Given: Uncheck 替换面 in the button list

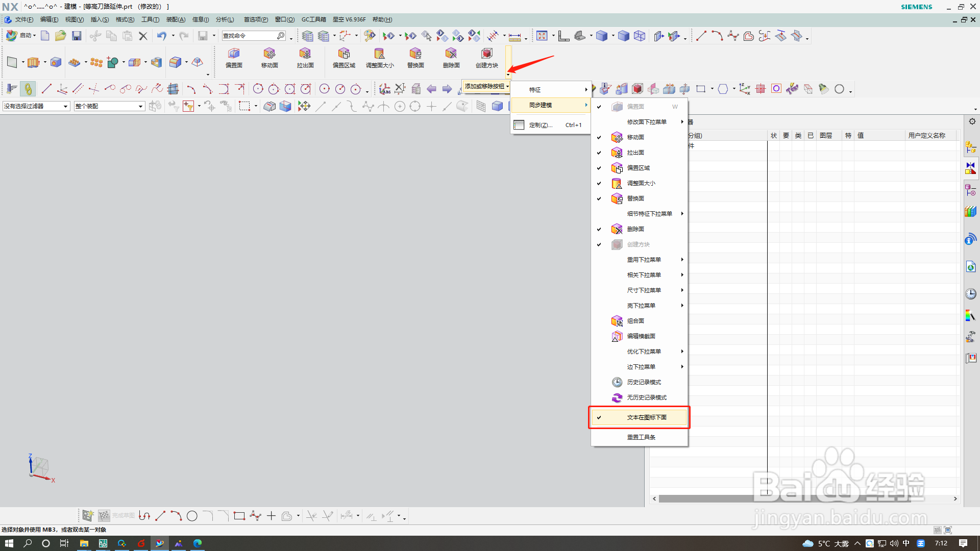Looking at the screenshot, I should [635, 198].
